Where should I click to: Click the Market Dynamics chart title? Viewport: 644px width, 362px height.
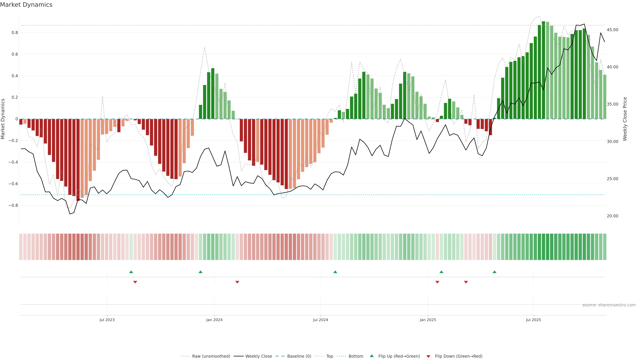pos(26,5)
